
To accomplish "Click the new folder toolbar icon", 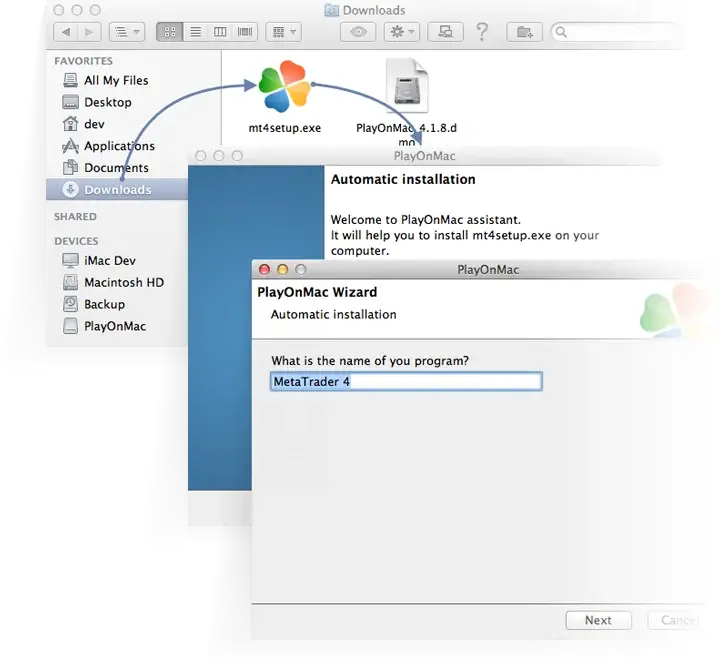I will click(525, 32).
